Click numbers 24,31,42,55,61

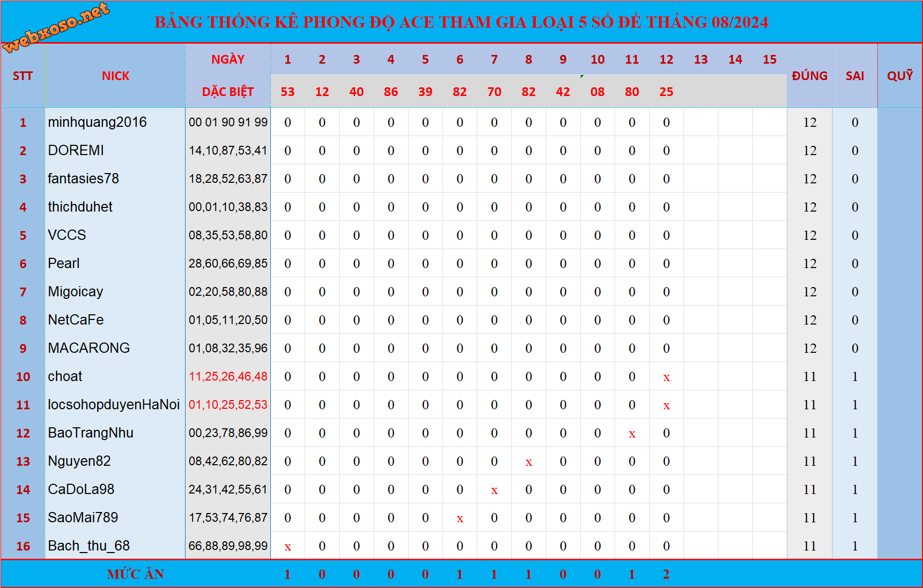228,489
